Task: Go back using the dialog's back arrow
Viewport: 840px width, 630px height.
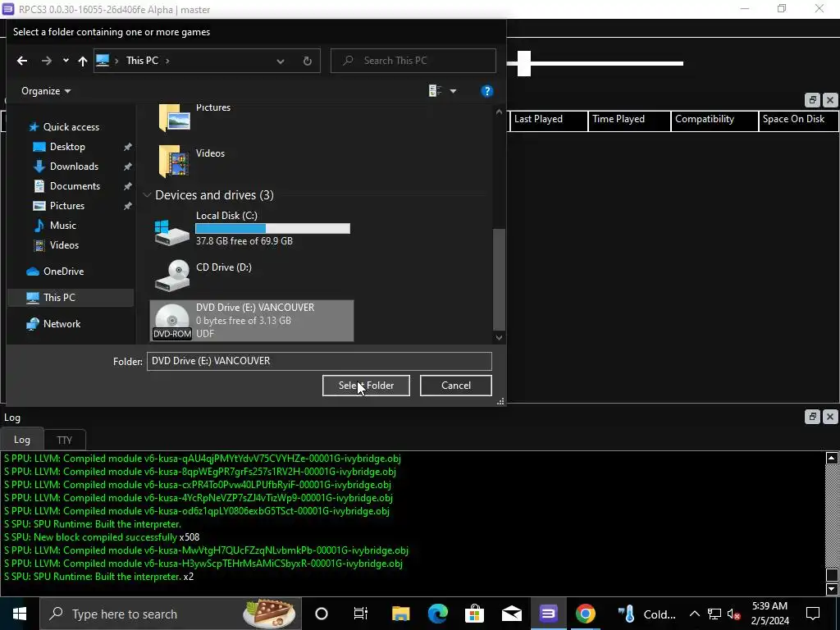Action: [x=22, y=61]
